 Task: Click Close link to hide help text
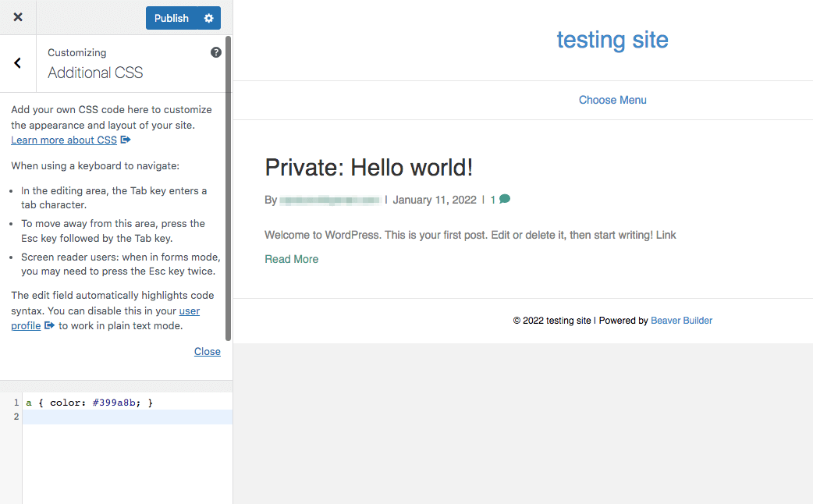[207, 352]
